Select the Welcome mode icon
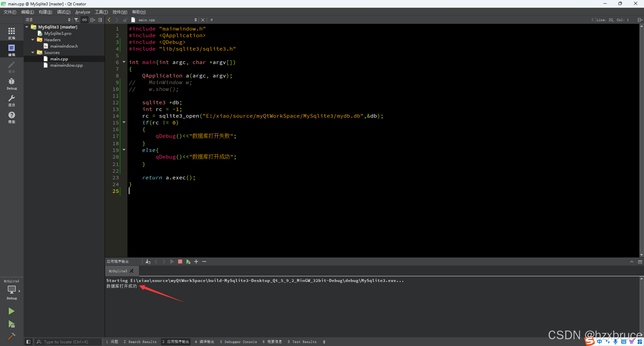This screenshot has height=346, width=644. [12, 33]
